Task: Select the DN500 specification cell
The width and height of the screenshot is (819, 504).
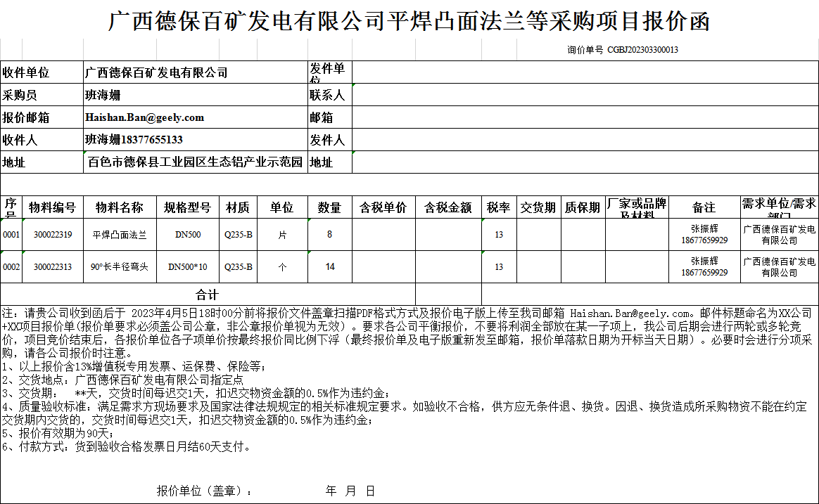Action: pos(188,234)
